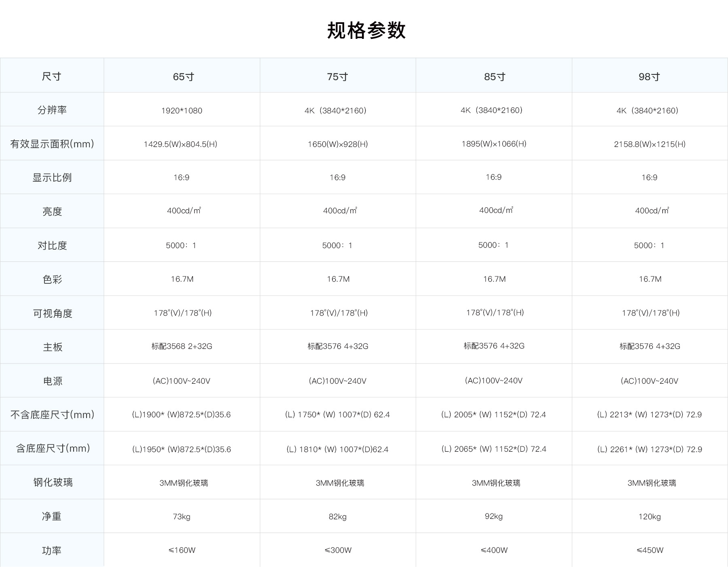Click the 显示比例 row label
Image resolution: width=728 pixels, height=567 pixels.
pyautogui.click(x=52, y=178)
